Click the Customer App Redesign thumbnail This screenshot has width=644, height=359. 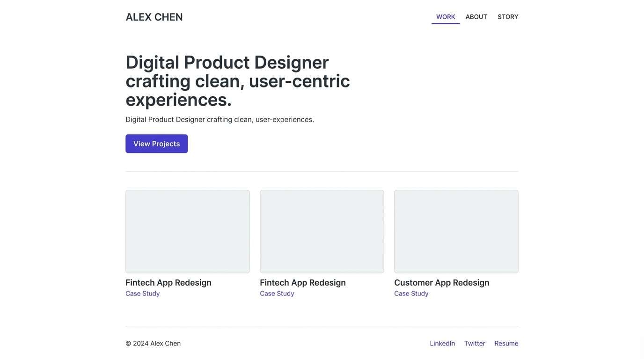456,231
